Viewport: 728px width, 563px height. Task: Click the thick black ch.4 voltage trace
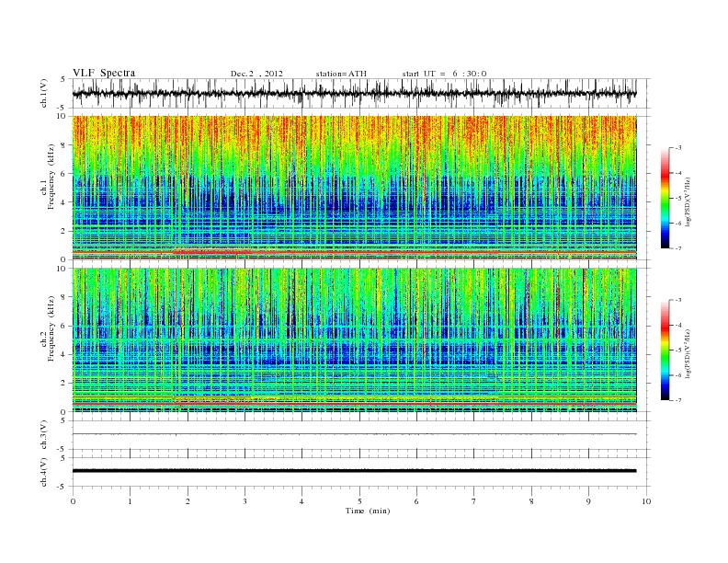[x=354, y=471]
